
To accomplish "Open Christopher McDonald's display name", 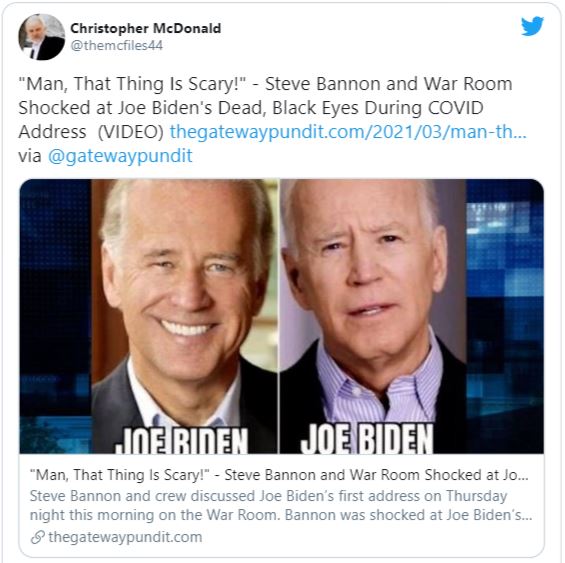I will tap(146, 28).
